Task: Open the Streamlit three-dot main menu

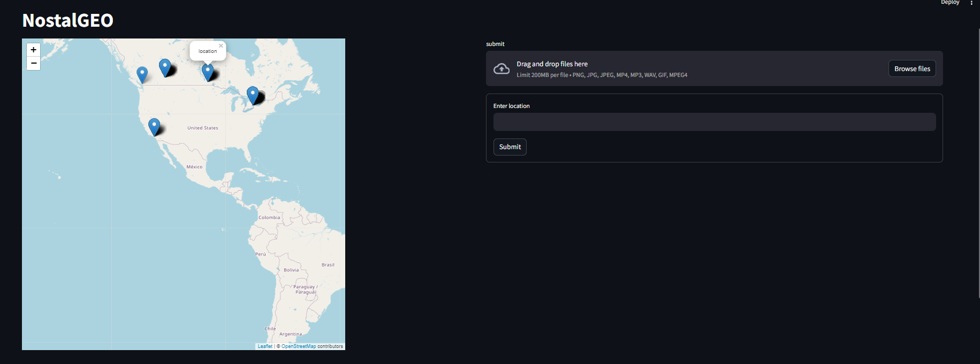Action: click(x=971, y=3)
